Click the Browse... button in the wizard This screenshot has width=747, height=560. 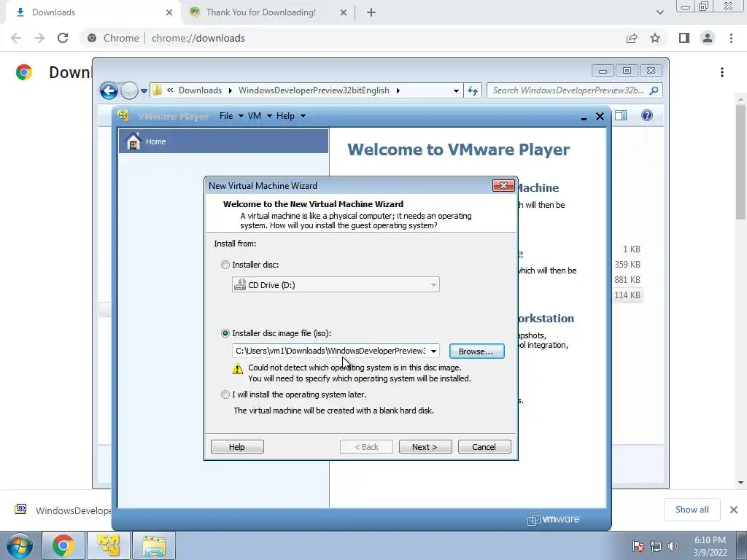coord(476,351)
